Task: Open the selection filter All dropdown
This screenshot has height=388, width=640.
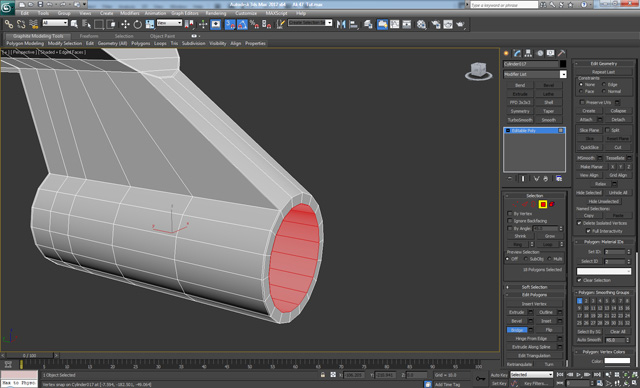Action: (55, 23)
